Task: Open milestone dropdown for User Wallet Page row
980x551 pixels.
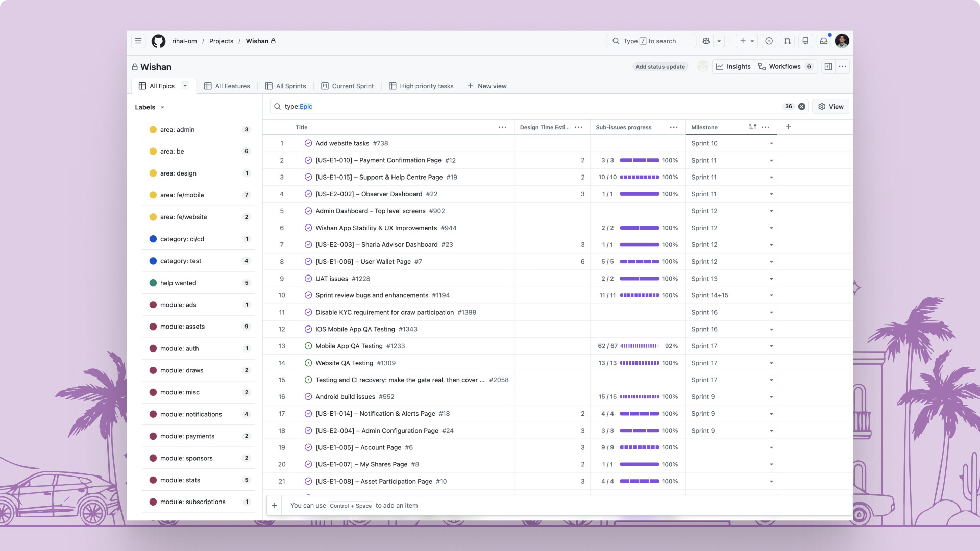Action: pyautogui.click(x=771, y=262)
